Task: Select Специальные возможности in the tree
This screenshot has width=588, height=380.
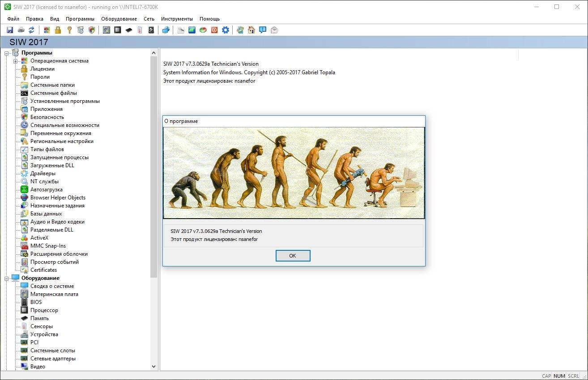Action: pos(65,125)
